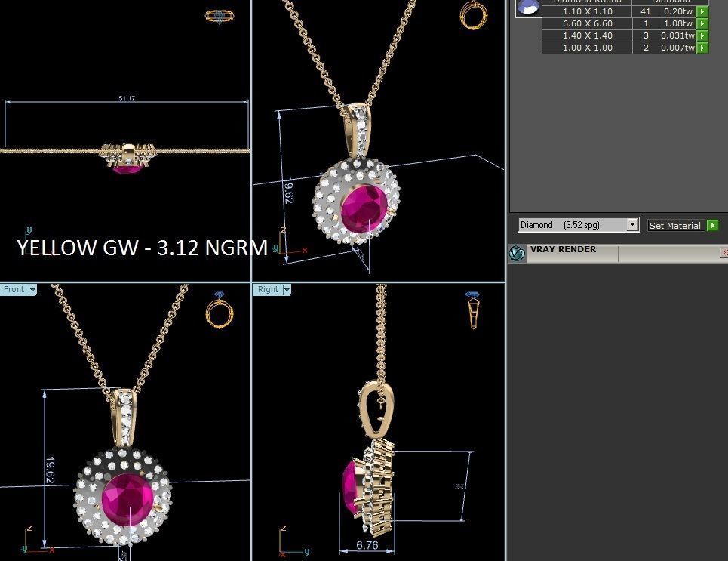The height and width of the screenshot is (561, 728).
Task: Click the ring view icon in perspective viewport
Action: [474, 15]
